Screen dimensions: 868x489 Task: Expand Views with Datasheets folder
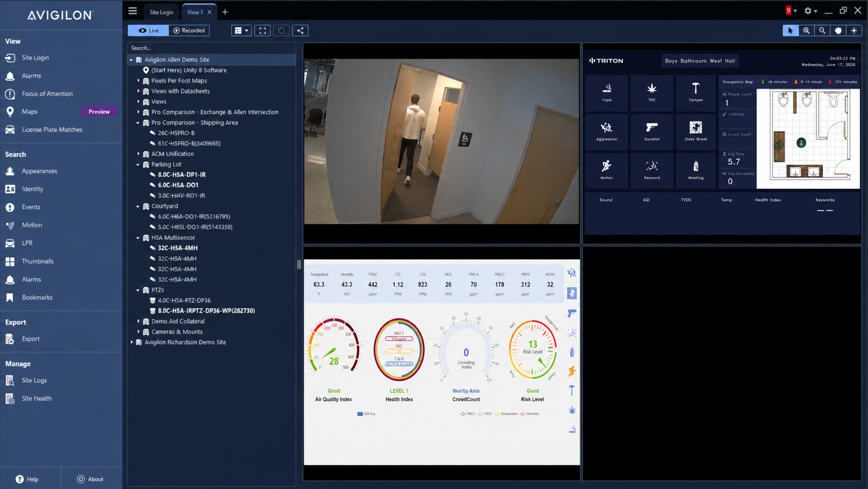click(139, 91)
